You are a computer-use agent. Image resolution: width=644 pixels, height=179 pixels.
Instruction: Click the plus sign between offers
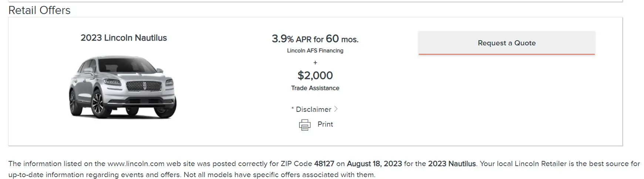315,63
